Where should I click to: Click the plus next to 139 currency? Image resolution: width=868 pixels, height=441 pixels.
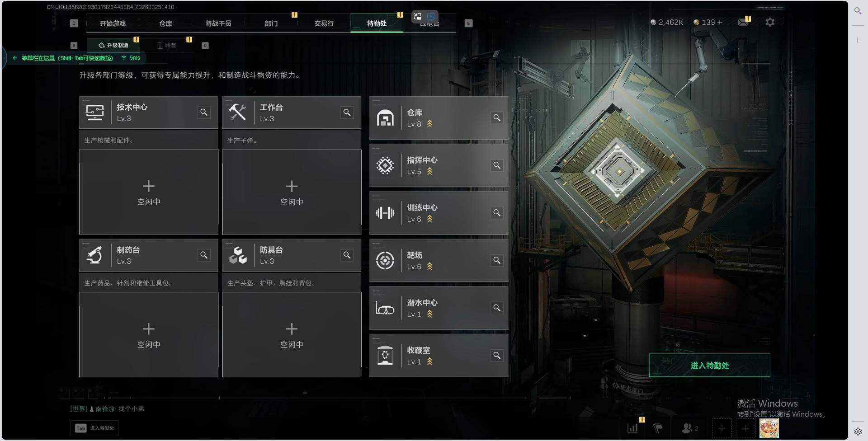[x=720, y=22]
